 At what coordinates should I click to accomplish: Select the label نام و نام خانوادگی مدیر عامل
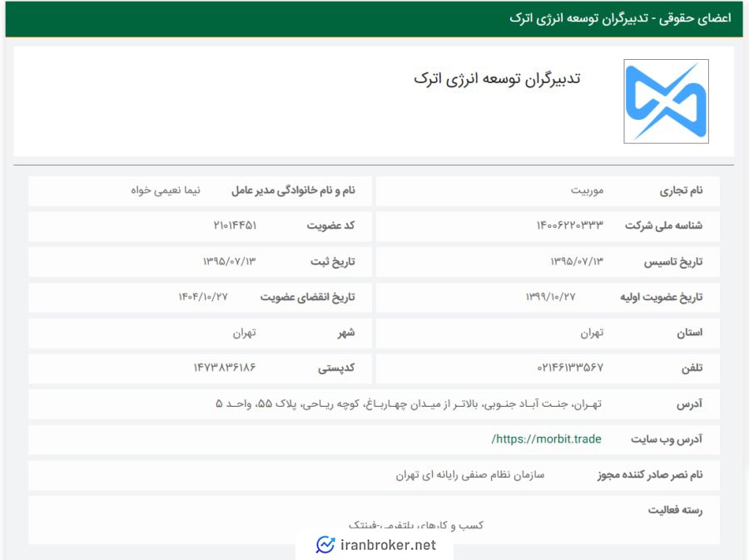click(293, 191)
